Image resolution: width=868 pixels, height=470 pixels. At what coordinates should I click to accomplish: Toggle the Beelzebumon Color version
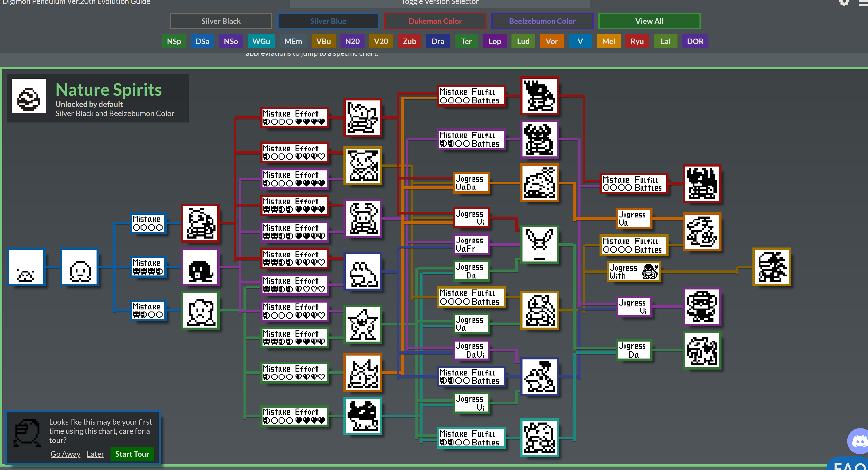(x=542, y=21)
